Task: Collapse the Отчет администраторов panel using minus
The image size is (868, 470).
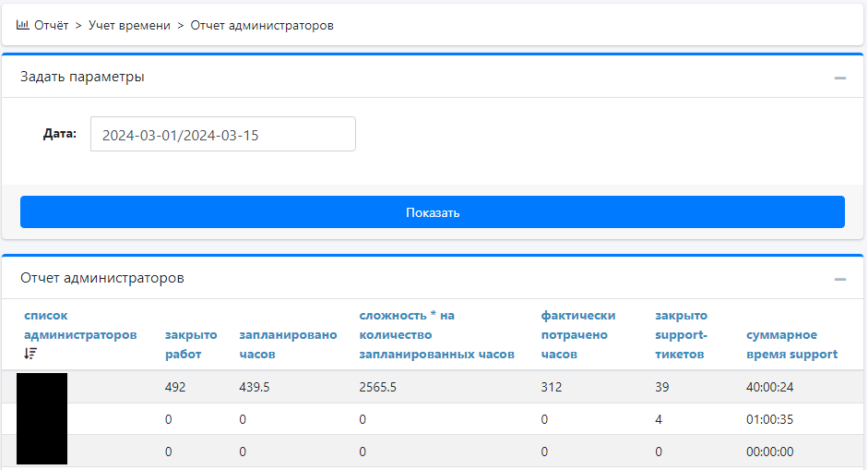Action: click(x=839, y=279)
